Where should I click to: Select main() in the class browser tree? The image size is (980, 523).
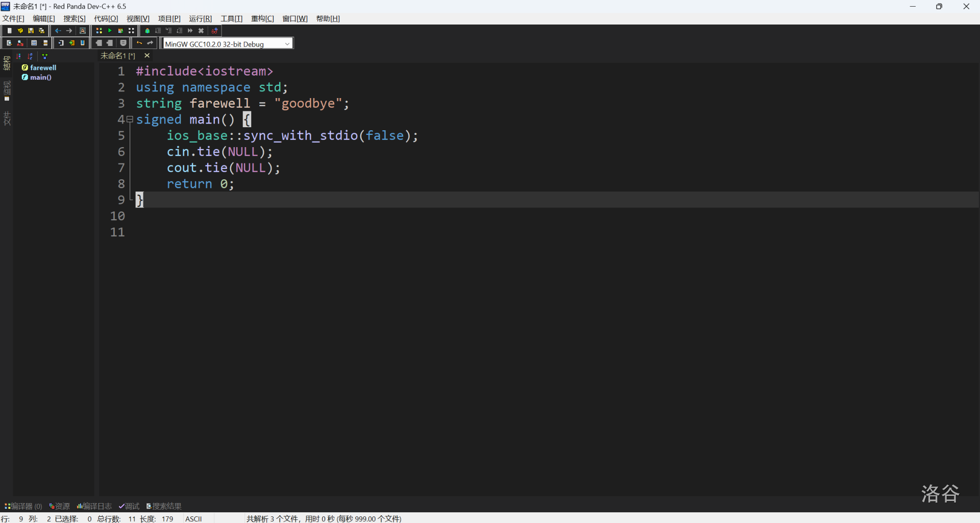tap(40, 78)
